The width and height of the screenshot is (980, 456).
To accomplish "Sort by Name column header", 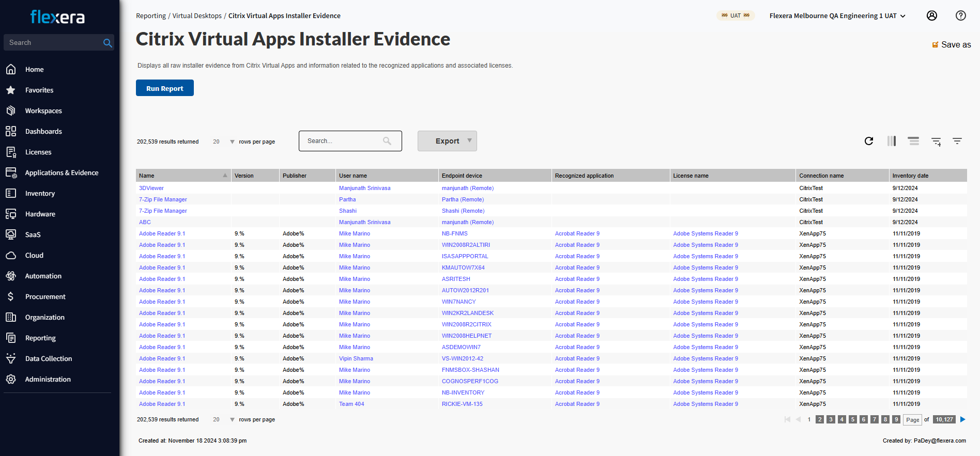I will click(x=183, y=176).
